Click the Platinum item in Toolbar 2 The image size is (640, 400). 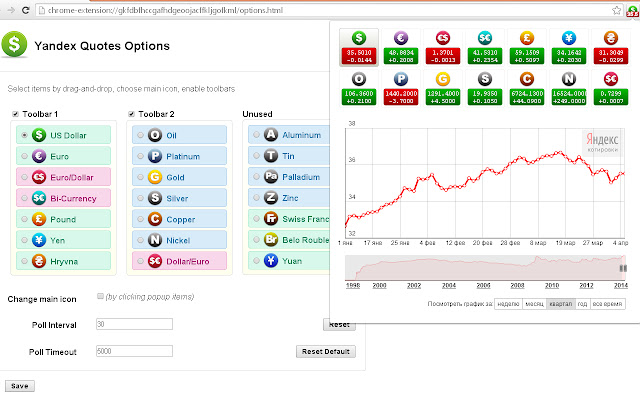[x=179, y=156]
